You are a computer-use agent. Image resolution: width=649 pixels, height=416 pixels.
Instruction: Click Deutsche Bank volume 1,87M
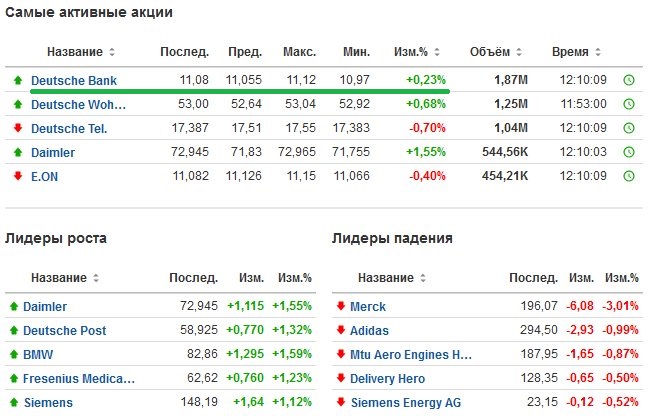point(511,80)
